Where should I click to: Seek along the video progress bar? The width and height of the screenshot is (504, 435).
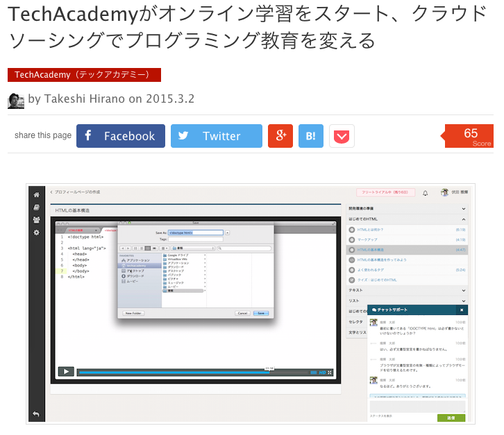click(x=194, y=373)
